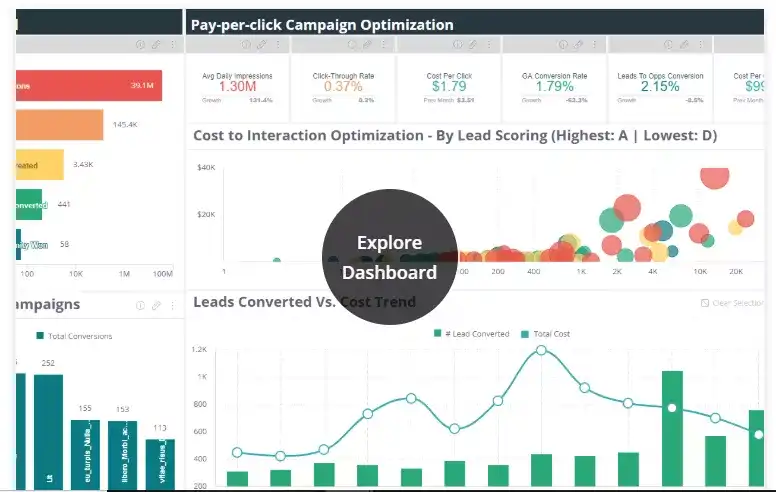Edit the Click-Through Rate widget
This screenshot has height=492, width=776.
pos(367,45)
